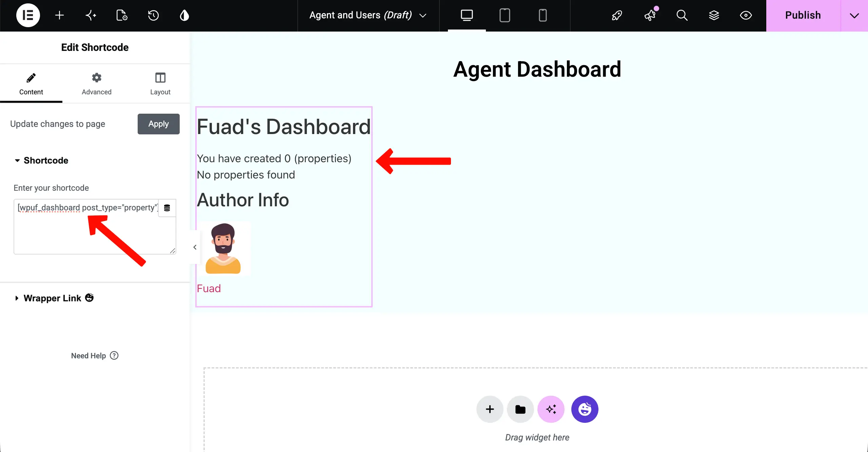Open page settings document icon
Viewport: 868px width, 452px height.
(x=122, y=15)
